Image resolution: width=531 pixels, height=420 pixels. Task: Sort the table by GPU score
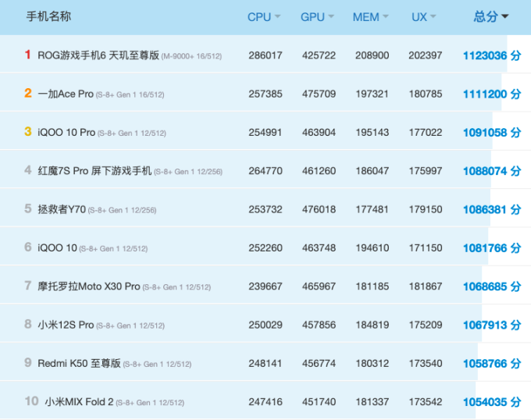(x=317, y=17)
